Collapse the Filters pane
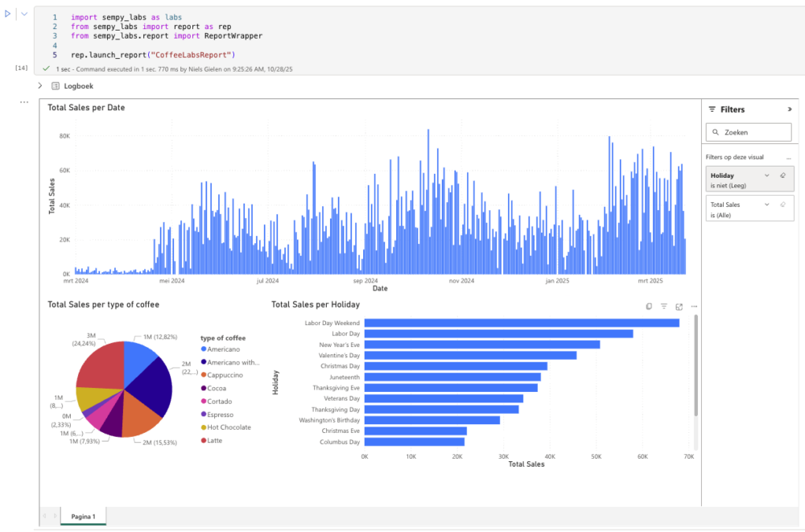Screen dimensions: 805x532 (791, 109)
